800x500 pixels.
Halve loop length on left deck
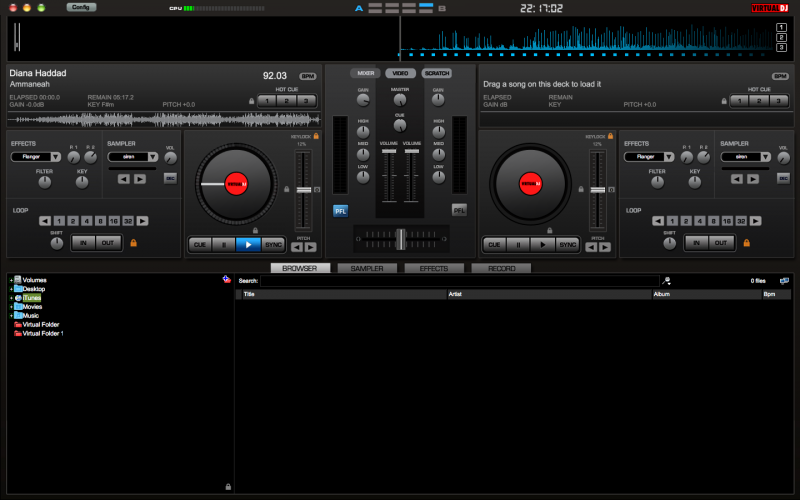pos(45,221)
